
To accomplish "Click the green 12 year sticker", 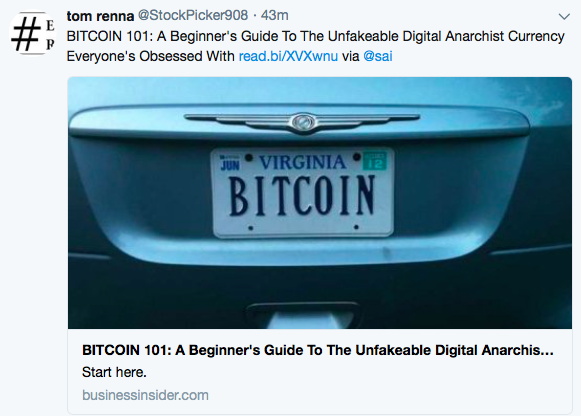I will click(x=374, y=161).
